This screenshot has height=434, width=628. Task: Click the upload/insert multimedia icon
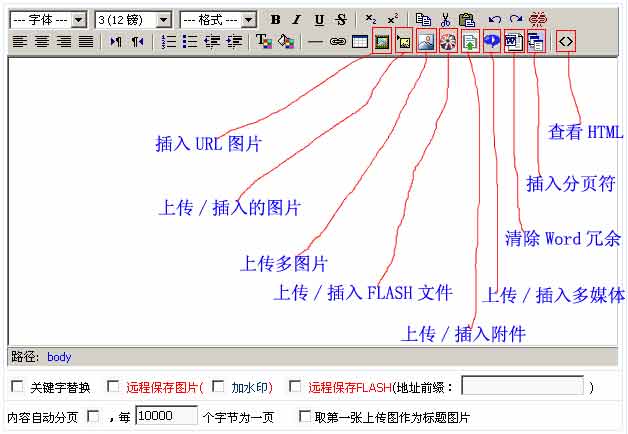[492, 42]
